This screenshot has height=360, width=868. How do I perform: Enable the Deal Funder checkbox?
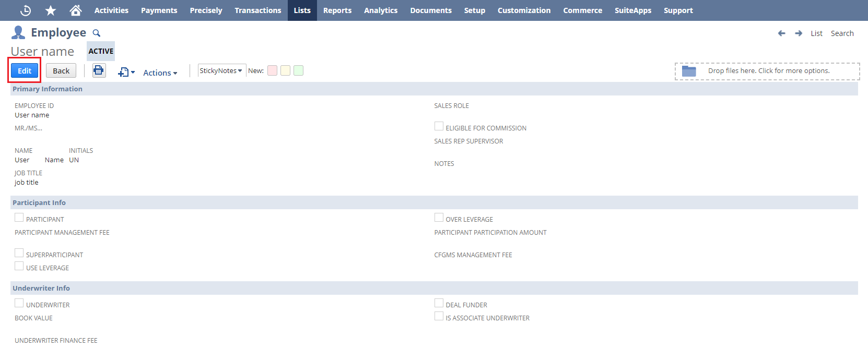click(x=439, y=303)
